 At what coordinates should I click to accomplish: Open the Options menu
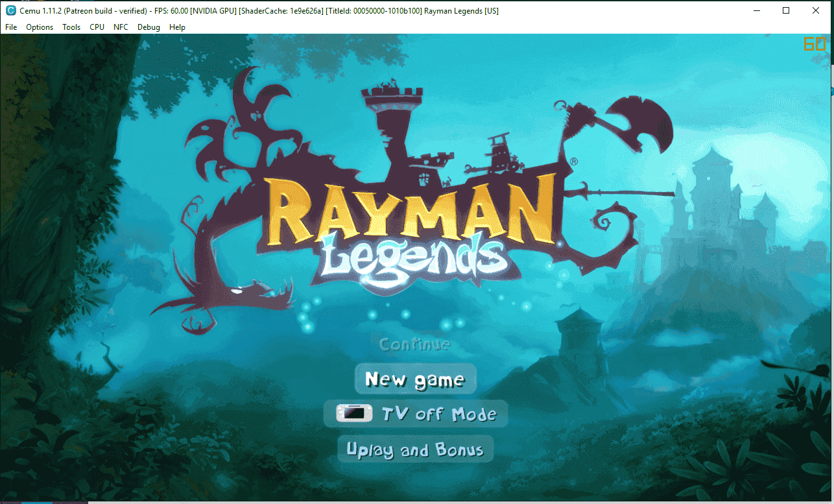coord(40,27)
